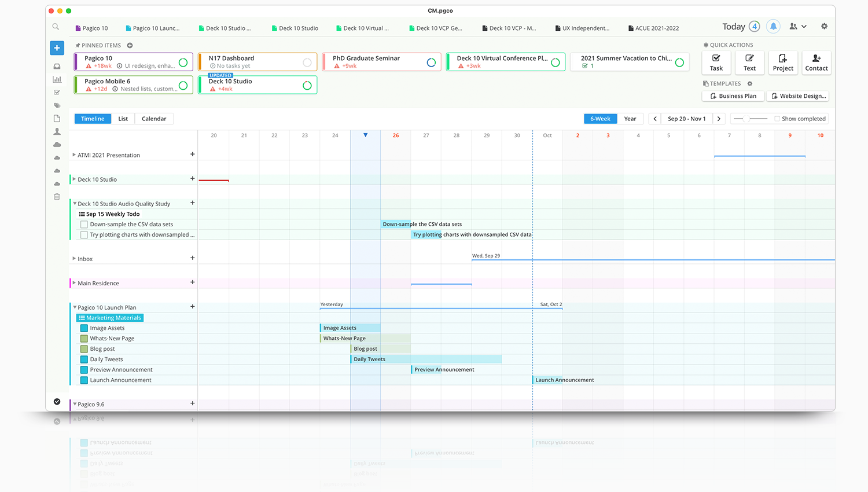
Task: Click the N17 Dashboard pinned card
Action: pos(258,62)
